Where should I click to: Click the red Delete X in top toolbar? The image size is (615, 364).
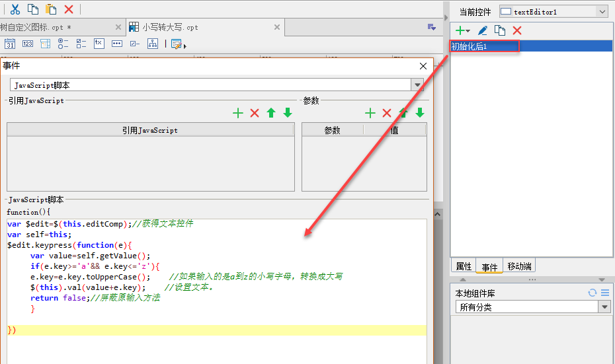(x=69, y=9)
